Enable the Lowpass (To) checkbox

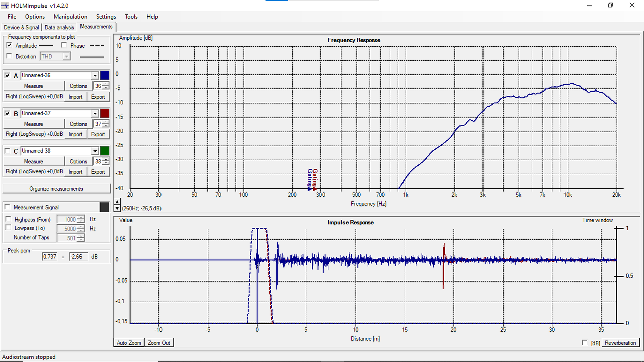[8, 228]
